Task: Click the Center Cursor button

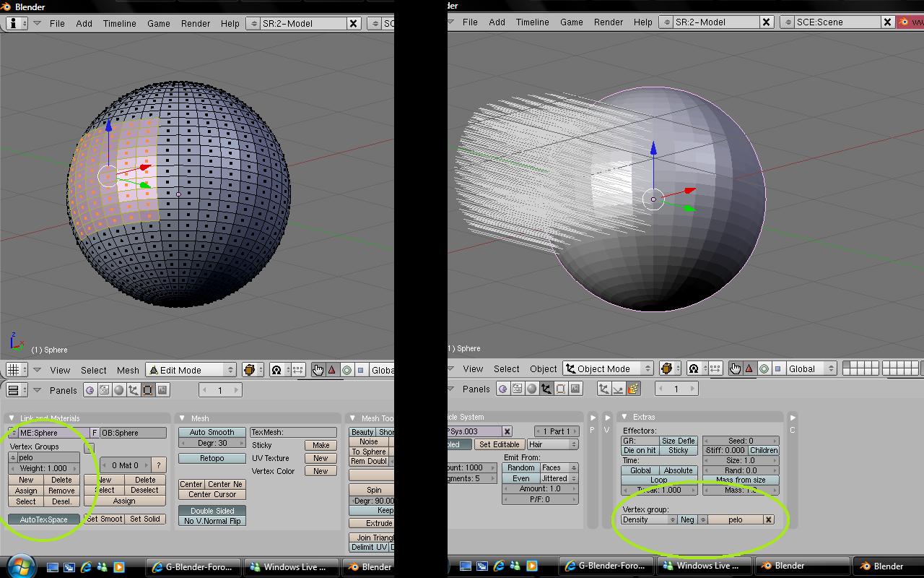Action: [x=212, y=495]
